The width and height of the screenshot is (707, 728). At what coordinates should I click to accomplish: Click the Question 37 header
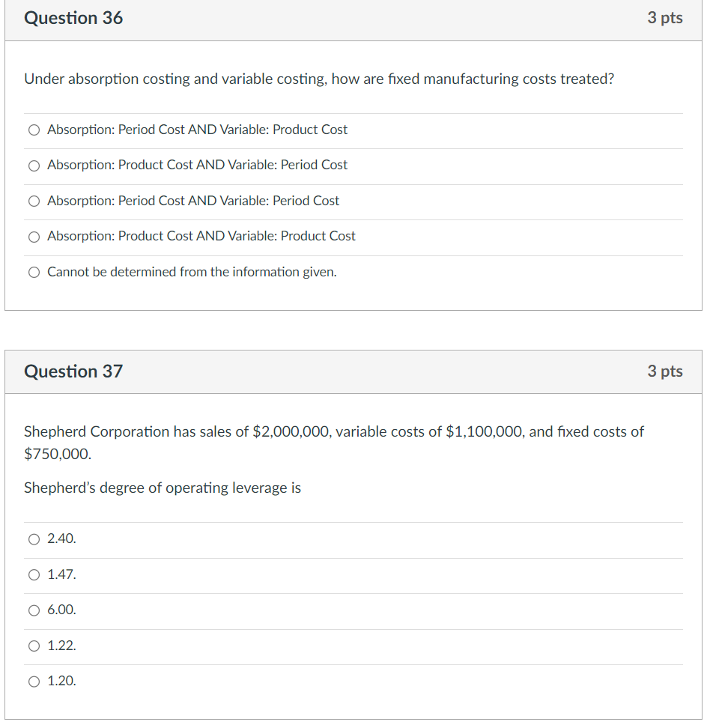tap(73, 371)
